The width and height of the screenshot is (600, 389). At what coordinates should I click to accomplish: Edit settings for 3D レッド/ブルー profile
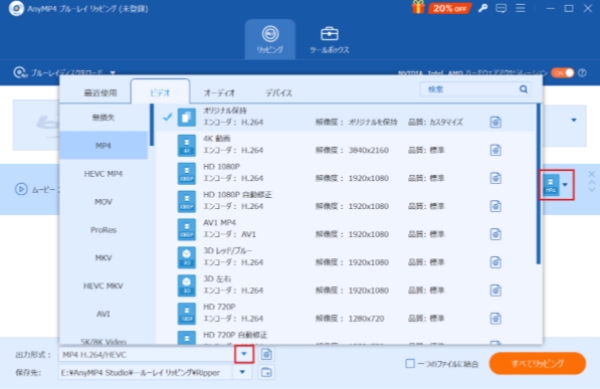(495, 262)
